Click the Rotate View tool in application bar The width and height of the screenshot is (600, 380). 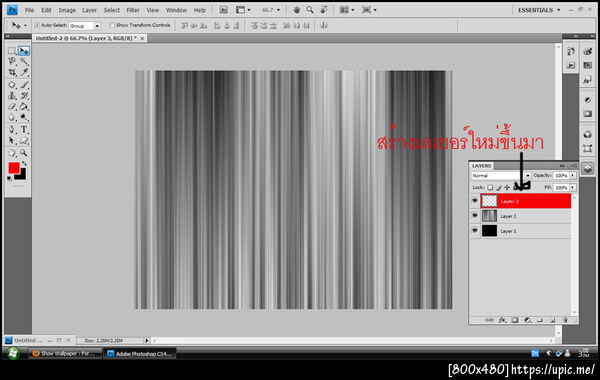[x=324, y=10]
